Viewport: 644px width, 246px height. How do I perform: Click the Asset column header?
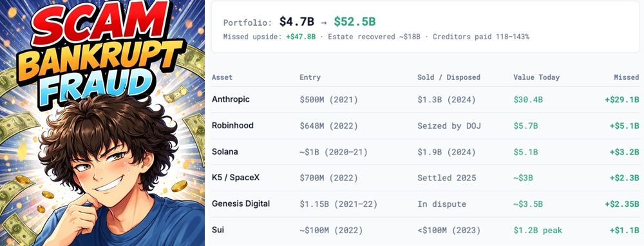(222, 77)
